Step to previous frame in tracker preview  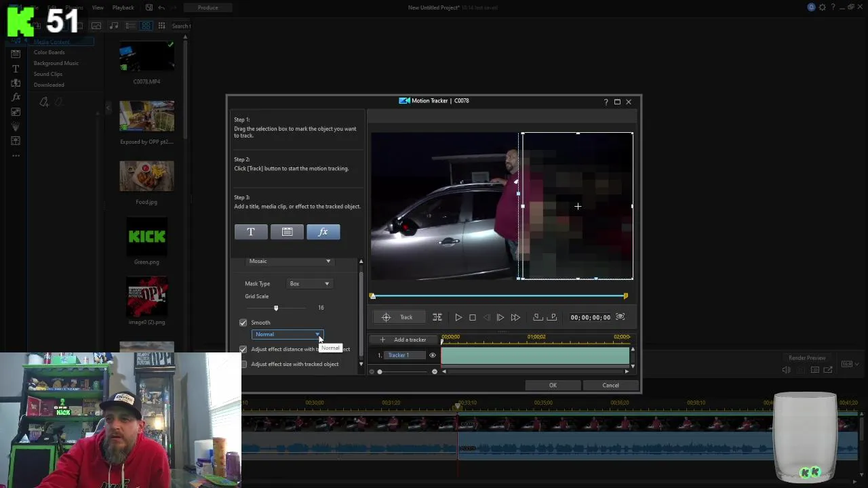[486, 317]
